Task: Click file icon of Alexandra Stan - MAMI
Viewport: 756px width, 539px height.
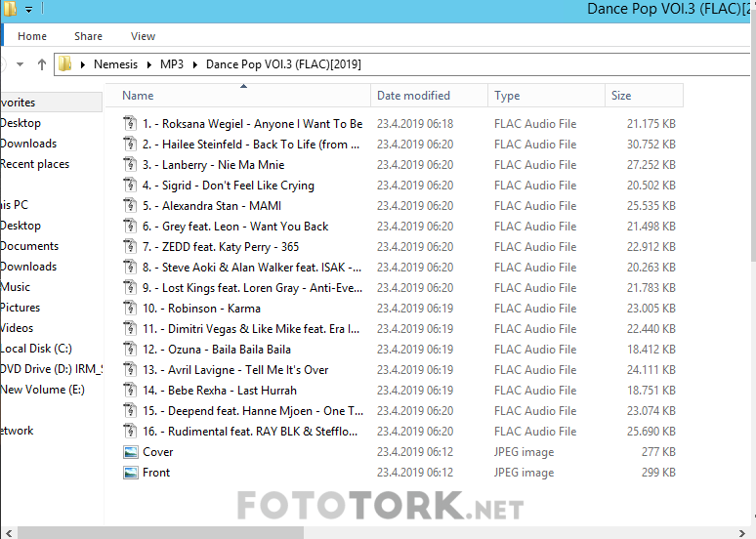Action: [130, 205]
